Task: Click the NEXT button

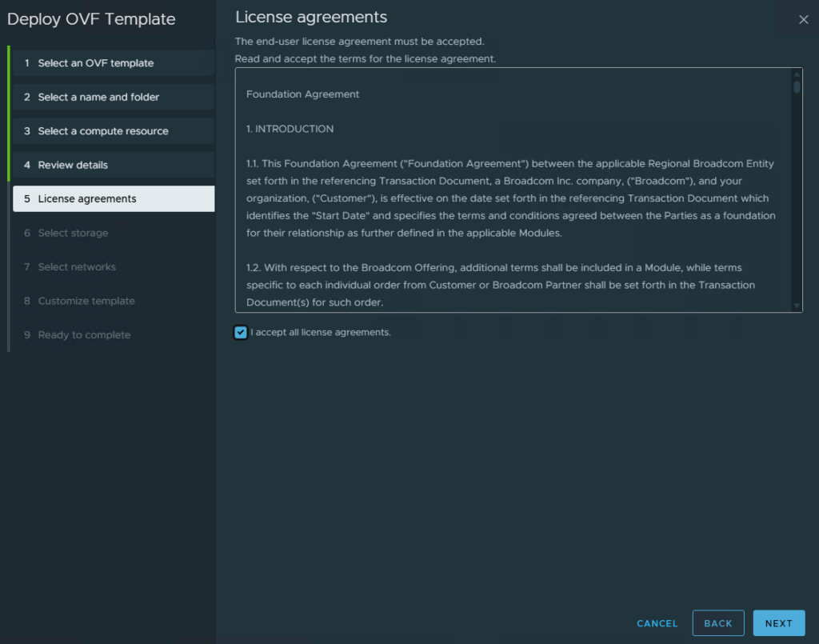Action: click(x=778, y=622)
